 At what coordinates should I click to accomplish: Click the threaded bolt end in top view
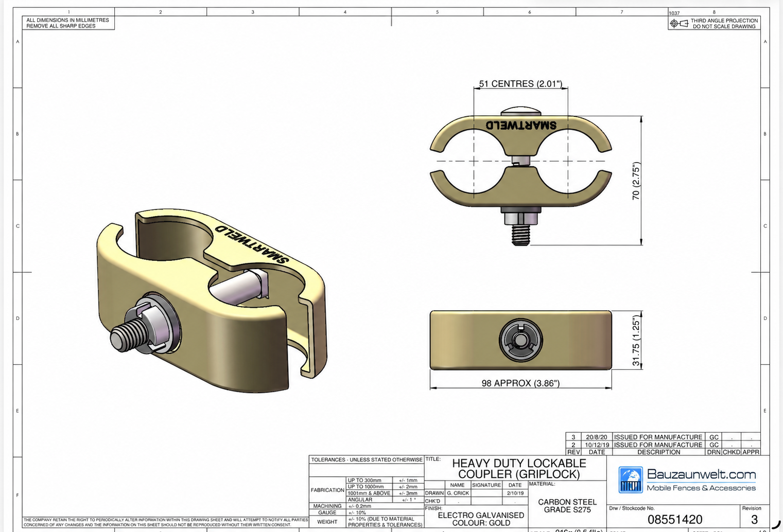(521, 235)
